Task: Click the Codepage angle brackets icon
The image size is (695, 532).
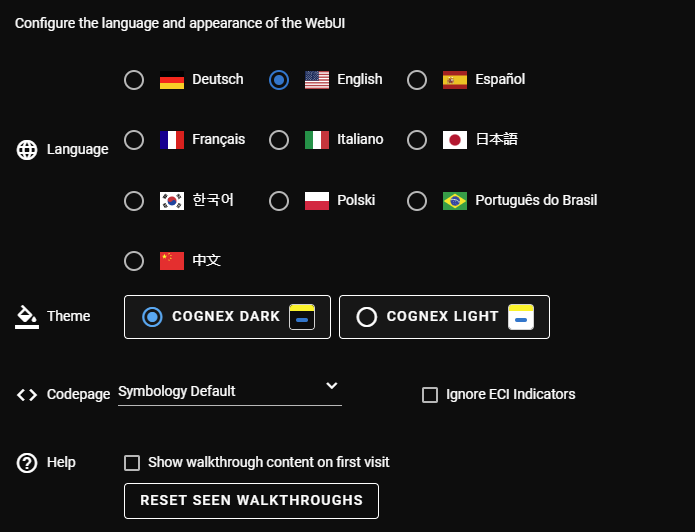Action: pos(27,394)
